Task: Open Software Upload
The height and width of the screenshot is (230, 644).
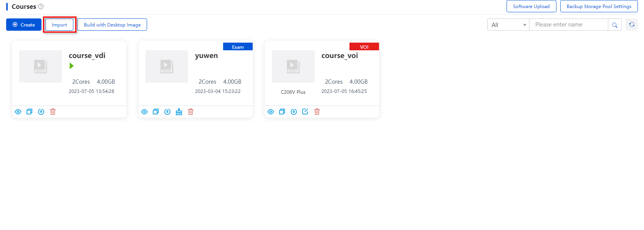Action: point(531,6)
